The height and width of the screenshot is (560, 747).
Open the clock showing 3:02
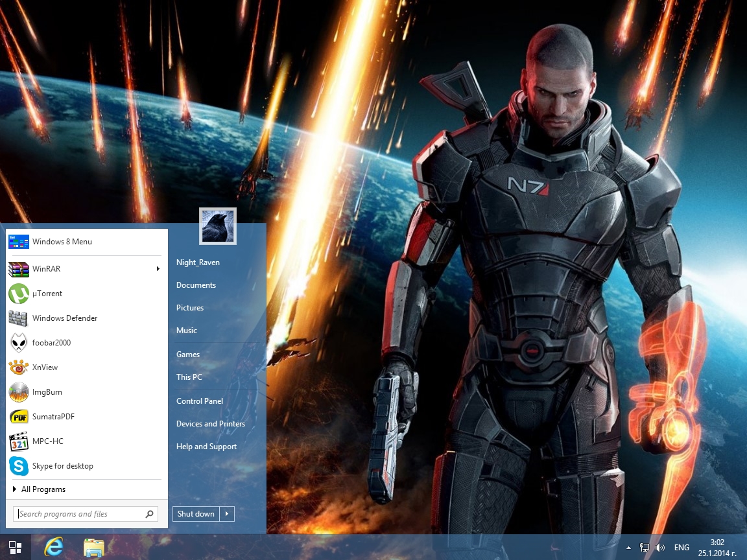(717, 548)
